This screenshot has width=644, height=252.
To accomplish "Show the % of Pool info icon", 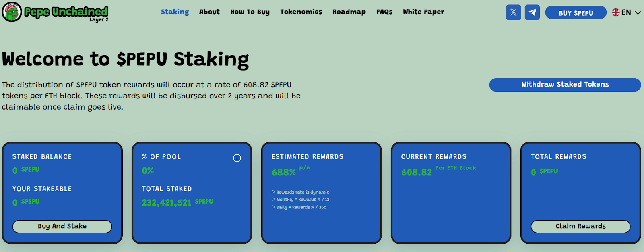I will coord(237,158).
